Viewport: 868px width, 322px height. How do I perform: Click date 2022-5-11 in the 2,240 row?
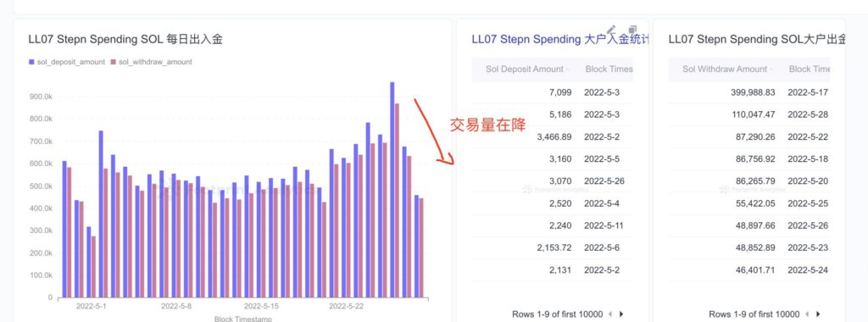tap(604, 225)
